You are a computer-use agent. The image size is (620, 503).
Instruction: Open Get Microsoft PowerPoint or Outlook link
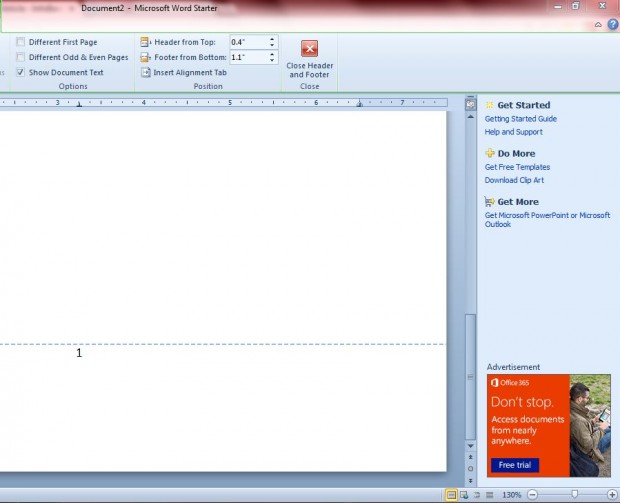tap(547, 219)
